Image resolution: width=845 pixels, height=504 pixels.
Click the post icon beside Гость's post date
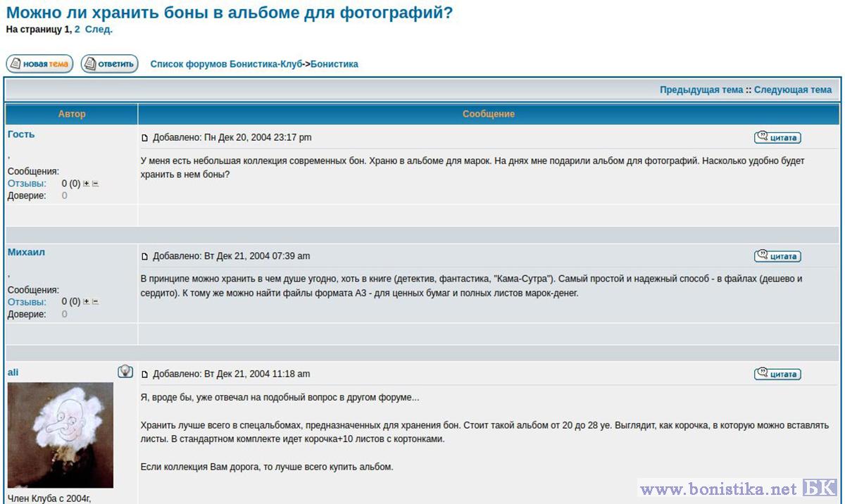pos(145,138)
